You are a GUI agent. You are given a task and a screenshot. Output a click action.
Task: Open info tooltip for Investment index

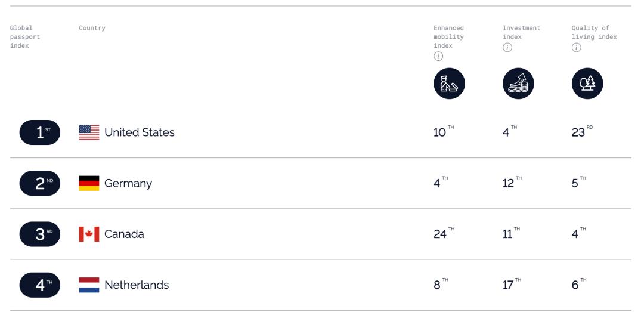click(507, 48)
